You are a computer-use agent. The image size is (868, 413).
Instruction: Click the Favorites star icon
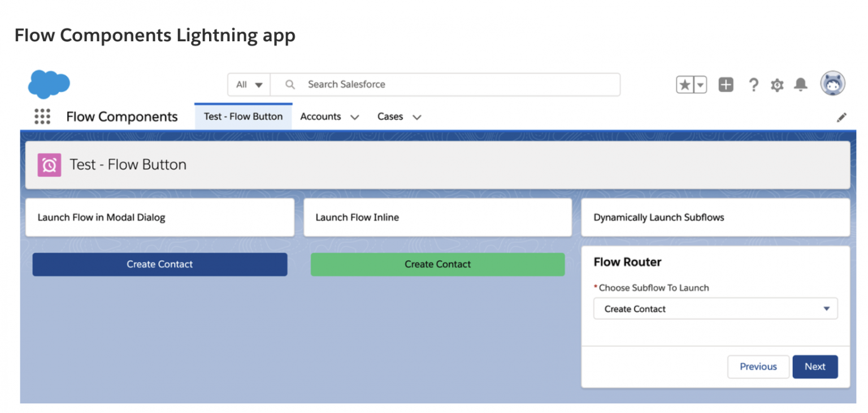pos(684,84)
